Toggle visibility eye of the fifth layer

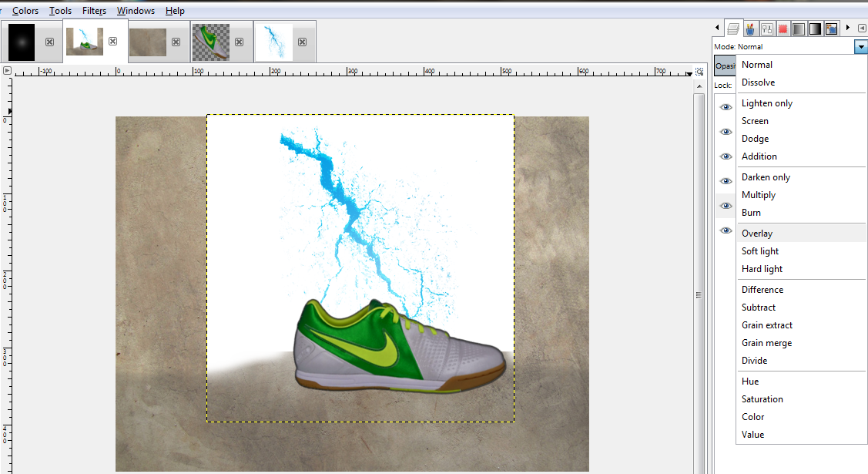click(x=726, y=206)
